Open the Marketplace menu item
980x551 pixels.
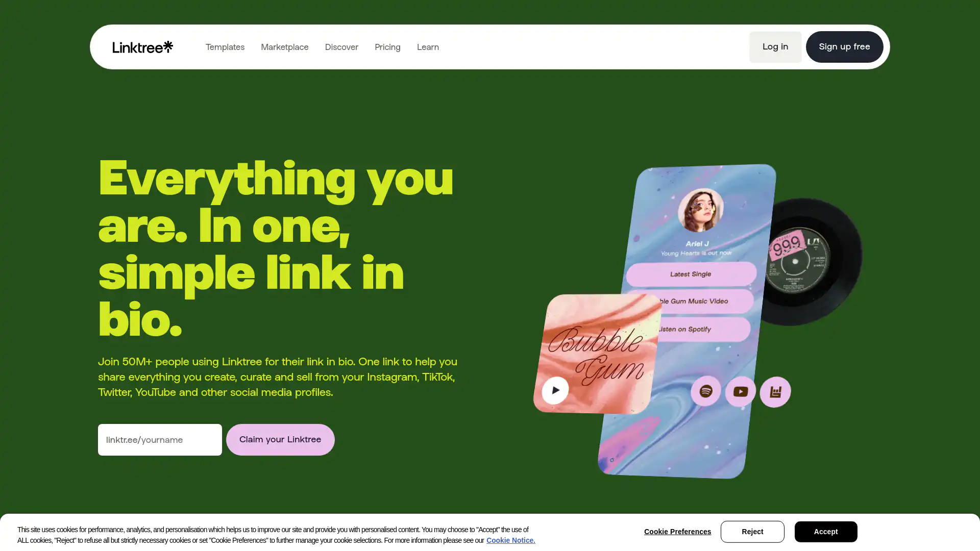285,47
